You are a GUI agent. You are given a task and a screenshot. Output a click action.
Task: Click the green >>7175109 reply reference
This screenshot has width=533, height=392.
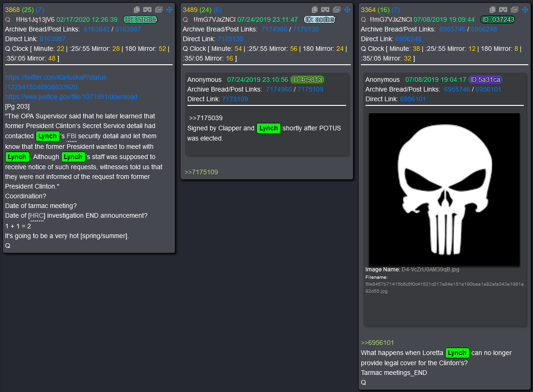click(201, 172)
